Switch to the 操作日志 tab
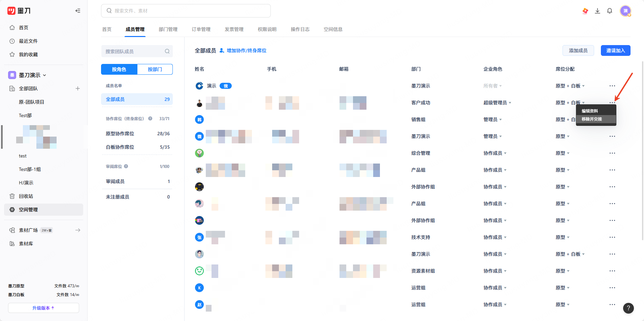The width and height of the screenshot is (644, 321). [300, 29]
